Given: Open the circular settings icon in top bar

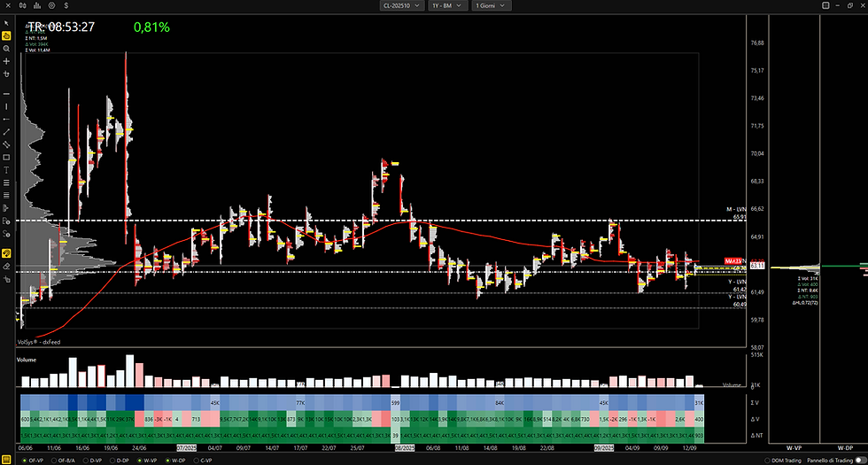Looking at the screenshot, I should coord(51,5).
